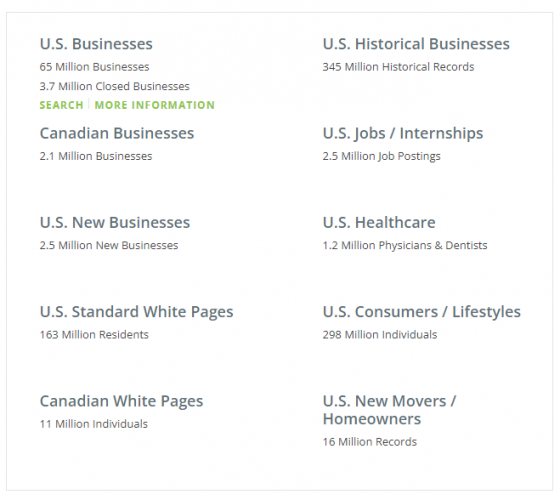This screenshot has height=500, width=560.
Task: Open the Canadian Businesses database
Action: point(117,133)
